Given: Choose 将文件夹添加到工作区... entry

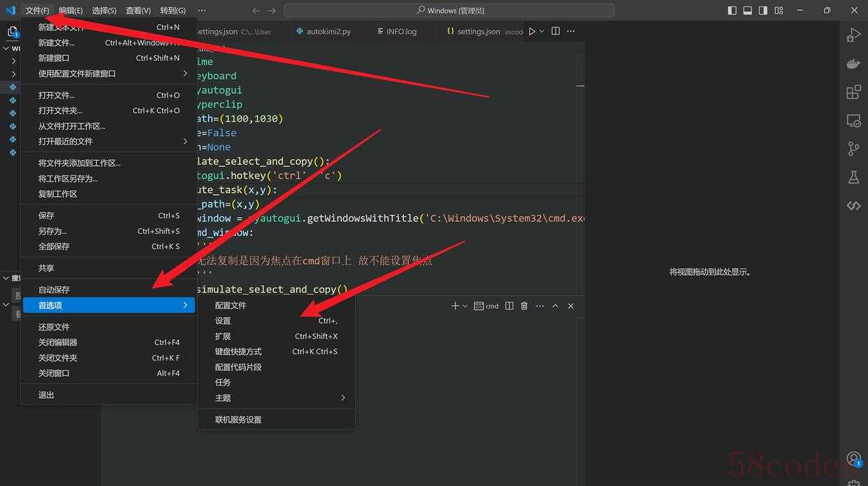Looking at the screenshot, I should (109, 163).
